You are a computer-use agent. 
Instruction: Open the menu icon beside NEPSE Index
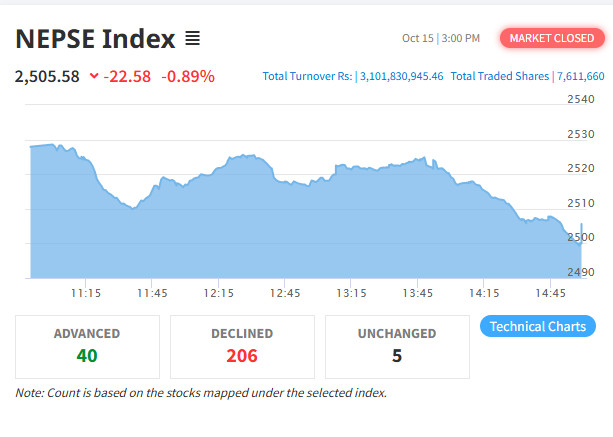point(193,39)
